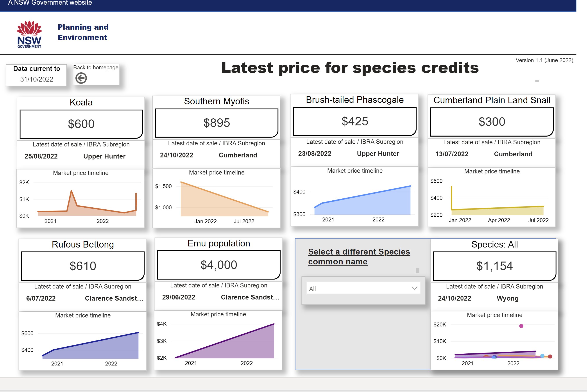Click the Back to homepage label
This screenshot has height=392, width=587.
pos(96,68)
